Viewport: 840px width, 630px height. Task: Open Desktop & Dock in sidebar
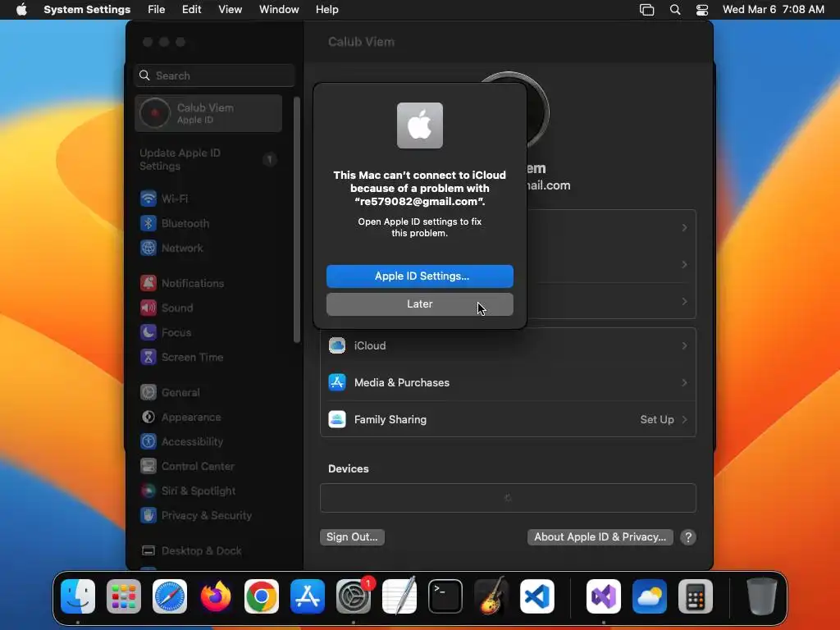click(208, 550)
